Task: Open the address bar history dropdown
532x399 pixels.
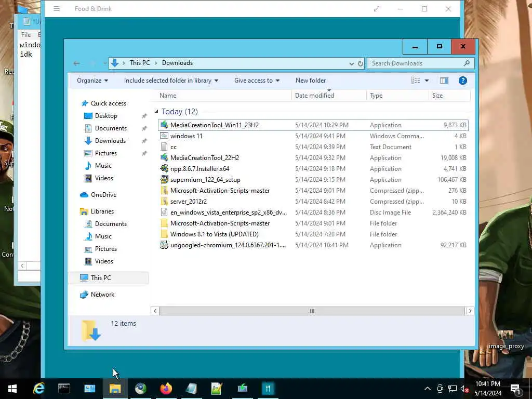Action: coord(352,63)
